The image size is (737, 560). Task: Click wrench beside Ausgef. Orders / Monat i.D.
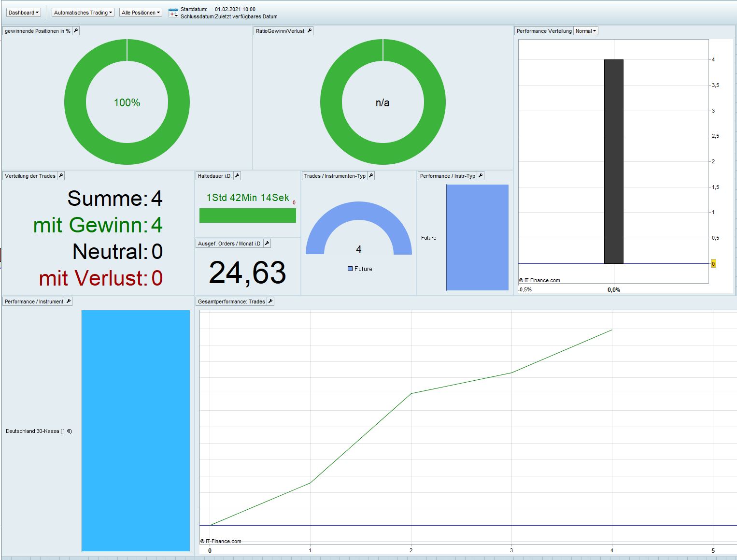267,244
